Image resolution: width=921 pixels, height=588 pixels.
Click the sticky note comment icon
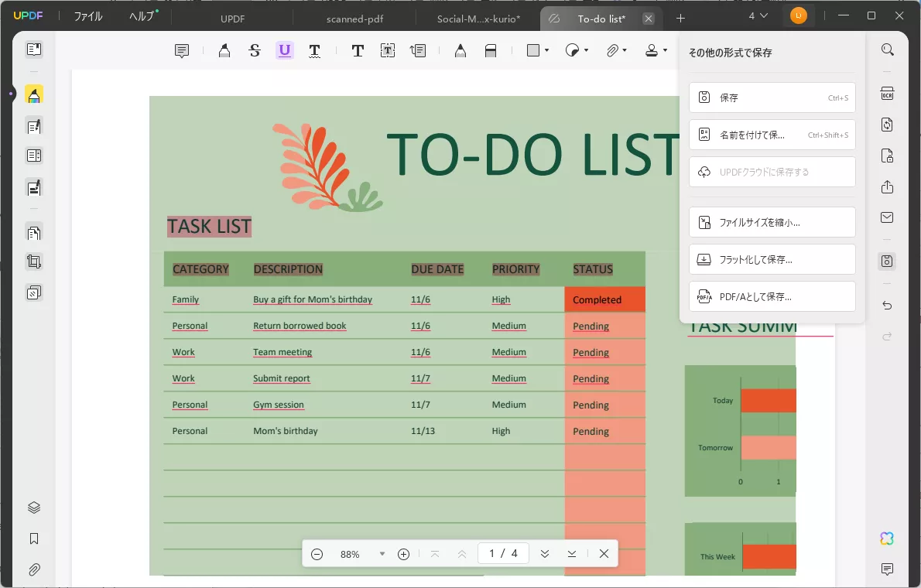182,51
